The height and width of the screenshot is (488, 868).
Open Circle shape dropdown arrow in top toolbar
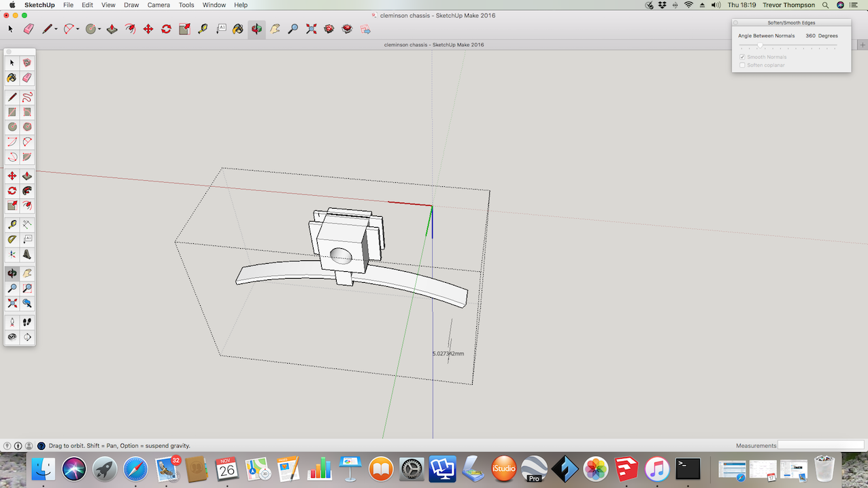(x=99, y=29)
